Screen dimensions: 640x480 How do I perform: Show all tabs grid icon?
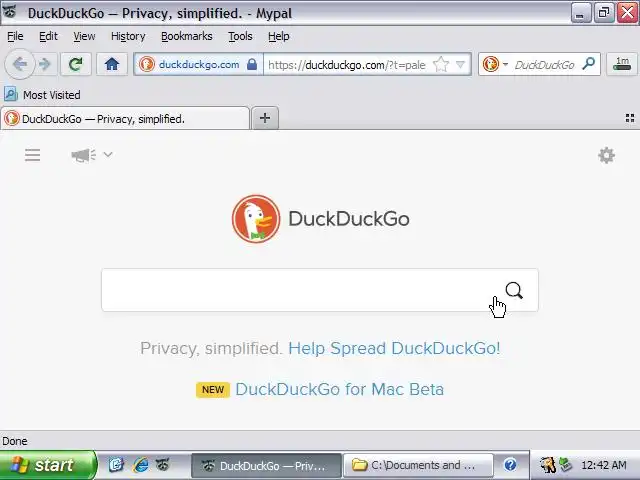[630, 118]
